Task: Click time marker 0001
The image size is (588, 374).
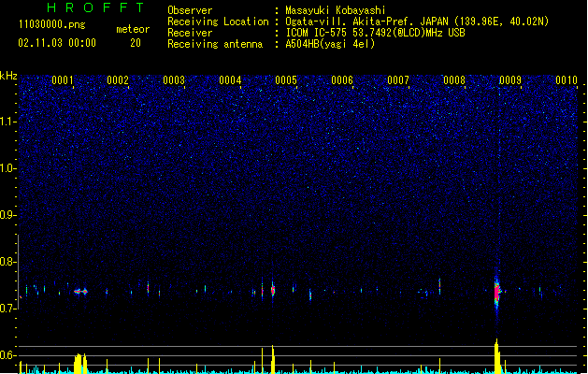Action: tap(63, 80)
